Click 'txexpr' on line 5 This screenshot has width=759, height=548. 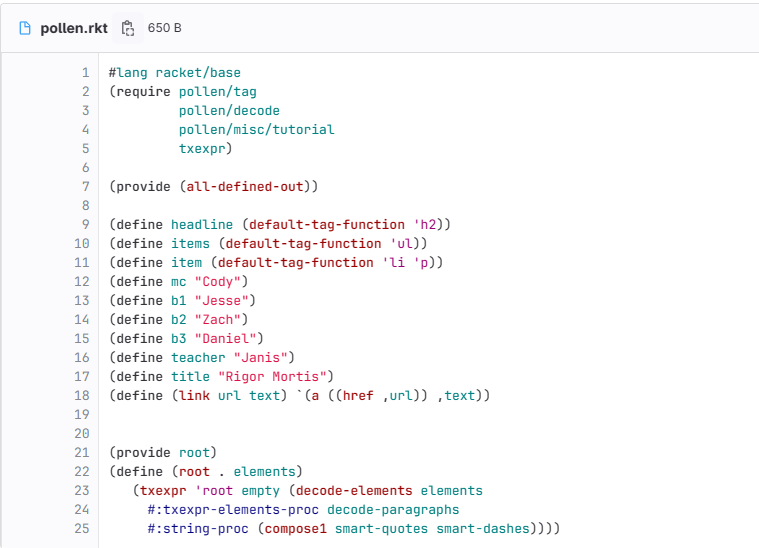[x=202, y=148]
